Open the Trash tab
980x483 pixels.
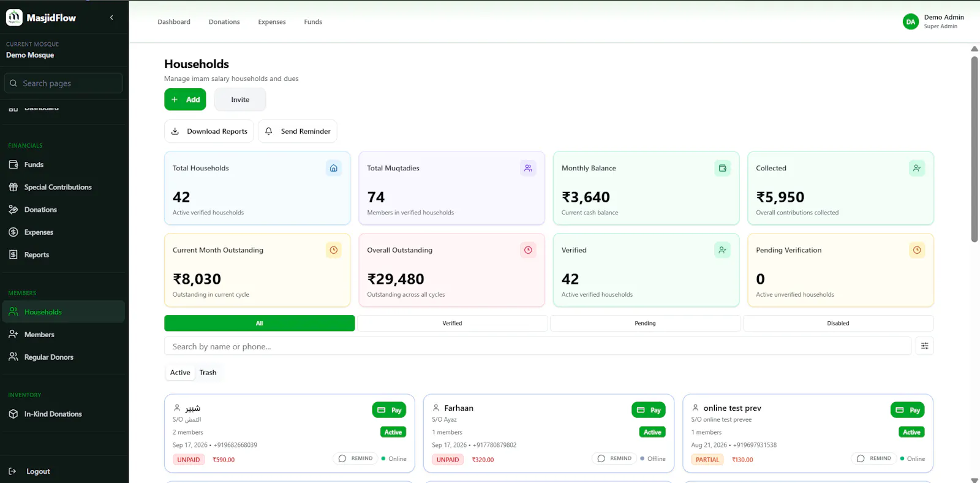coord(208,373)
